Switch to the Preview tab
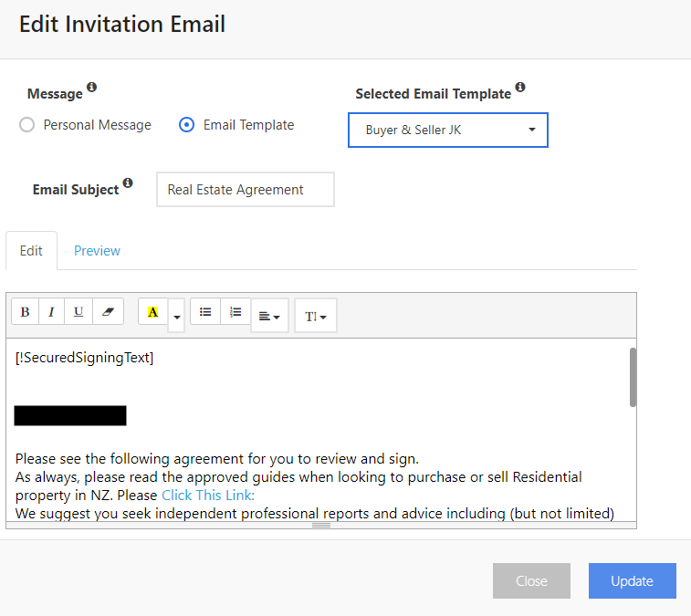 click(97, 251)
